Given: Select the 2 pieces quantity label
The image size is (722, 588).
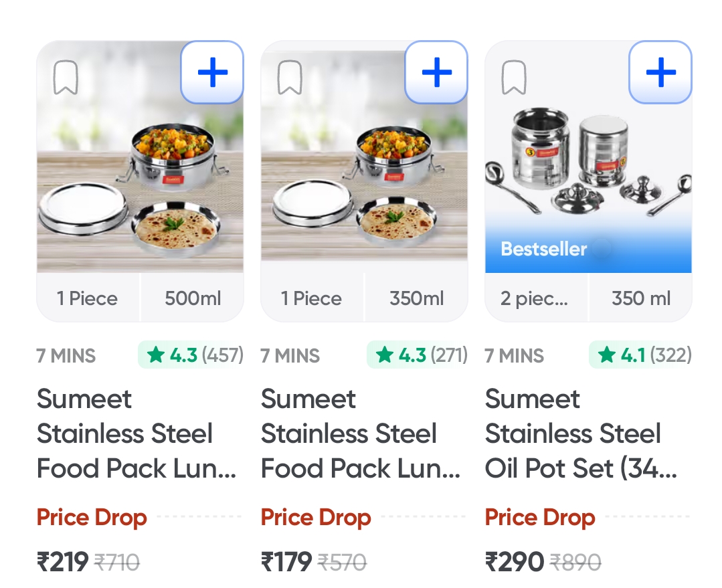Looking at the screenshot, I should [x=534, y=298].
